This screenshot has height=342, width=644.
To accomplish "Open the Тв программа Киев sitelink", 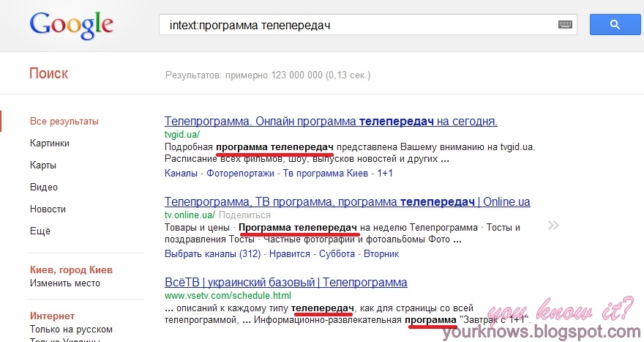I will pyautogui.click(x=326, y=173).
